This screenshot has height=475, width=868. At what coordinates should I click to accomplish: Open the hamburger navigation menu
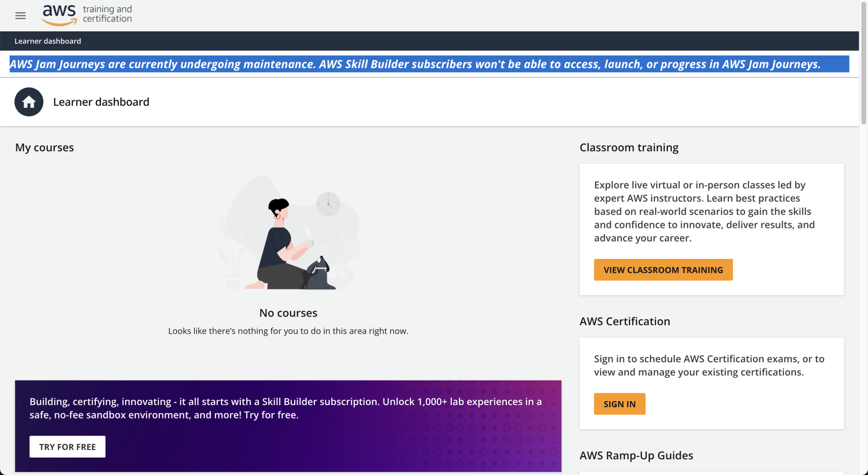pyautogui.click(x=20, y=16)
